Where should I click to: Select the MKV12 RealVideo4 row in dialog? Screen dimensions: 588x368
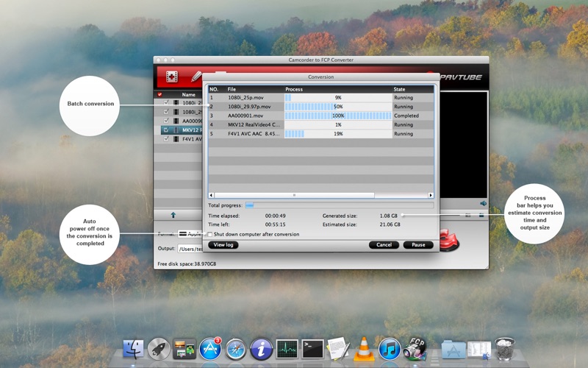pos(320,124)
